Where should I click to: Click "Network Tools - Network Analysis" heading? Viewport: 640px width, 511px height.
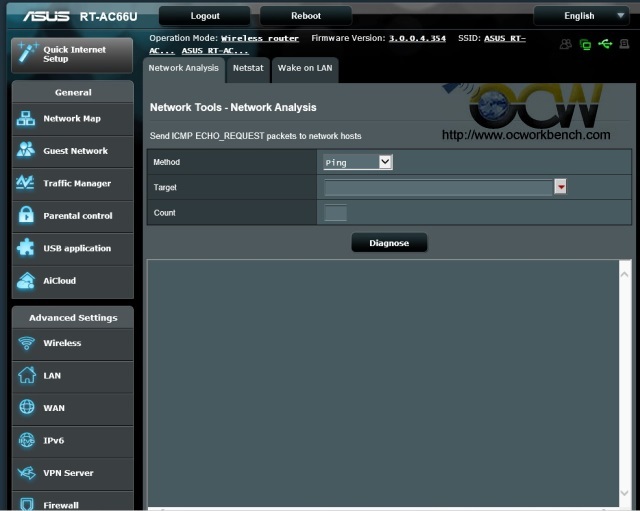(x=233, y=107)
